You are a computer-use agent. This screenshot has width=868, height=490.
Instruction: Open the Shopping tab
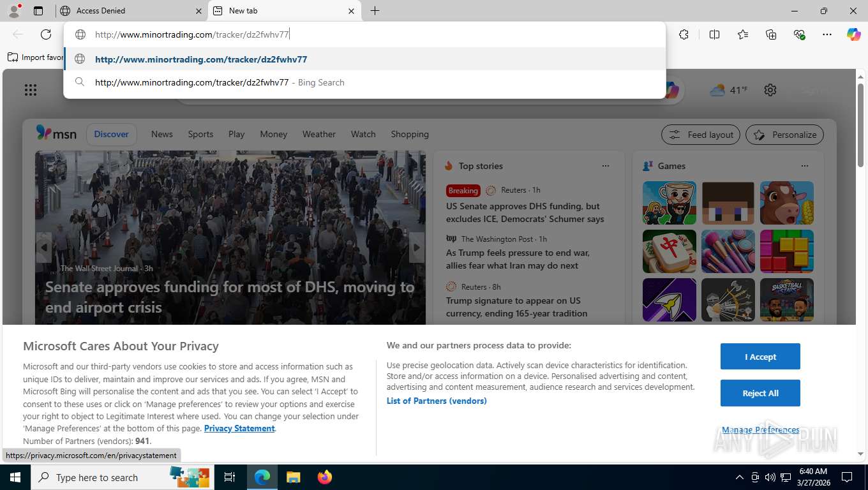[x=410, y=134]
